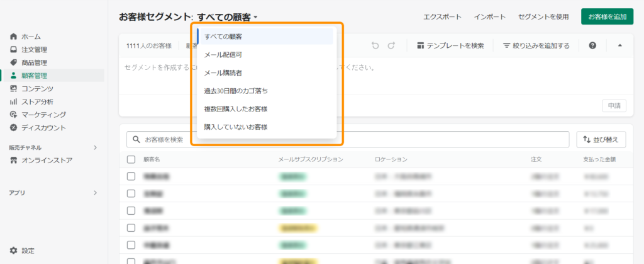Screen dimensions: 644x264
Task: Click the お客様を追加 button
Action: coord(606,17)
